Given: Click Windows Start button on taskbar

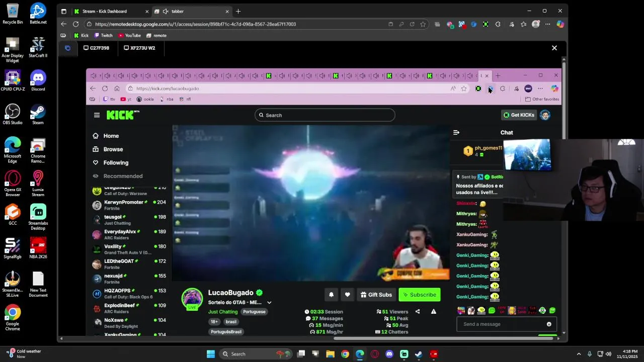Looking at the screenshot, I should coord(211,354).
